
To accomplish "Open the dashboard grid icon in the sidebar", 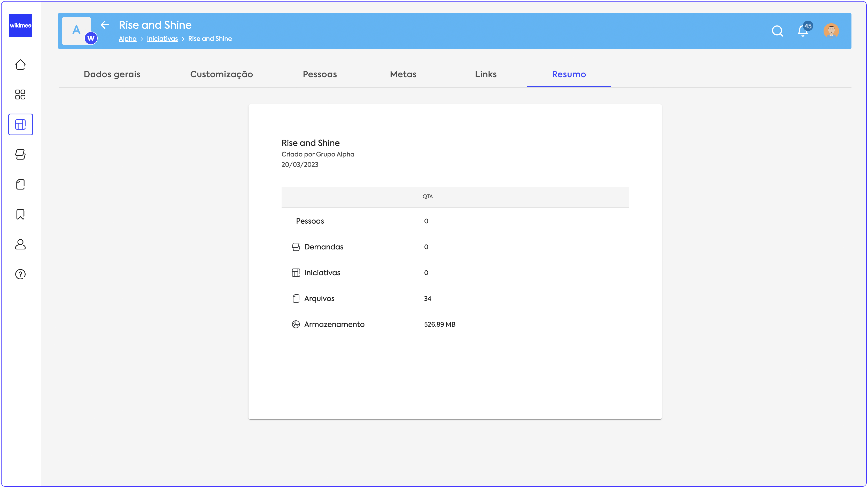I will [x=21, y=95].
